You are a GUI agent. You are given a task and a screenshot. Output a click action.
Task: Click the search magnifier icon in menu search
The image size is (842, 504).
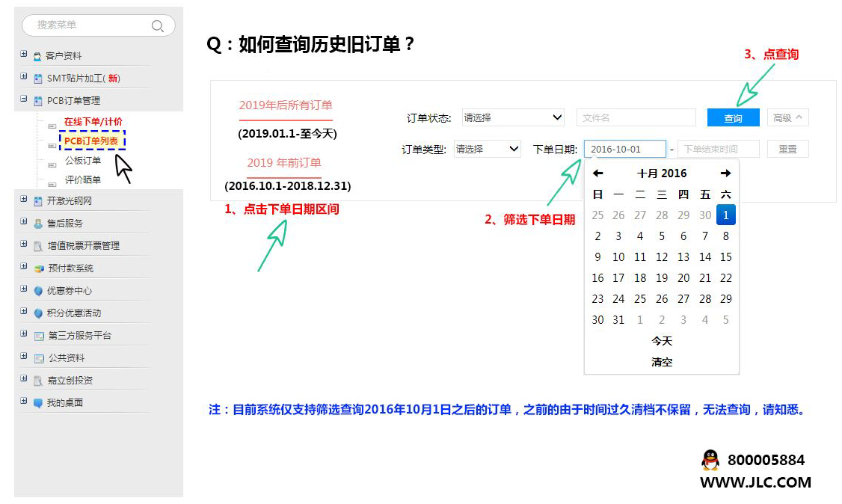(x=157, y=26)
